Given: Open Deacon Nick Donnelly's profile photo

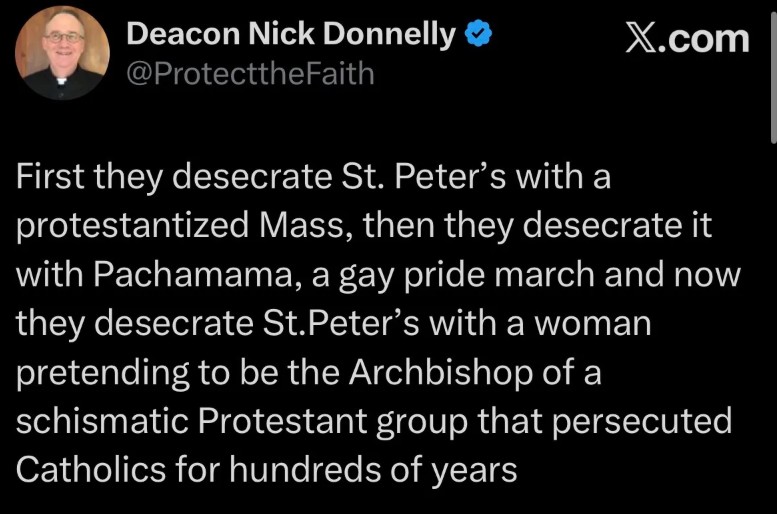Looking at the screenshot, I should click(x=63, y=53).
